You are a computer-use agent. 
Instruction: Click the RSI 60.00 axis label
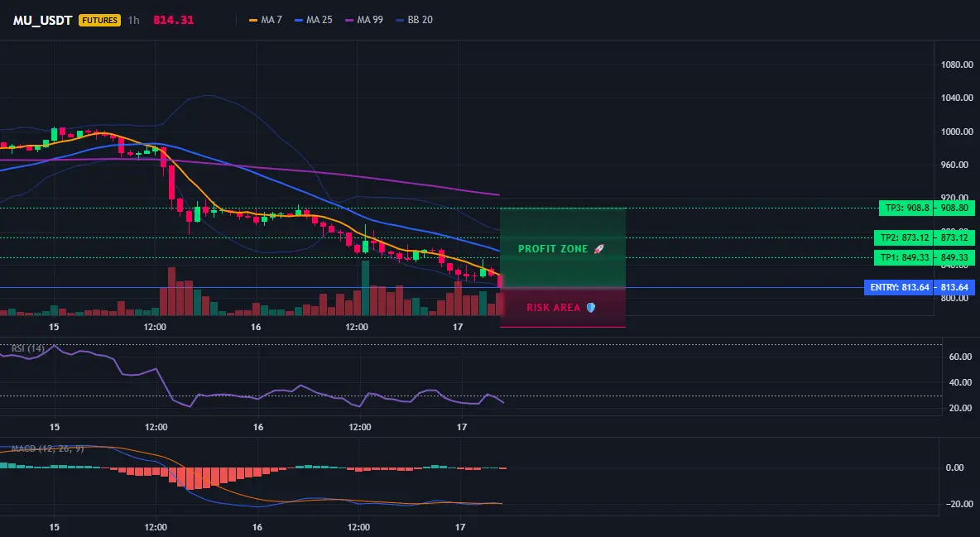click(961, 357)
